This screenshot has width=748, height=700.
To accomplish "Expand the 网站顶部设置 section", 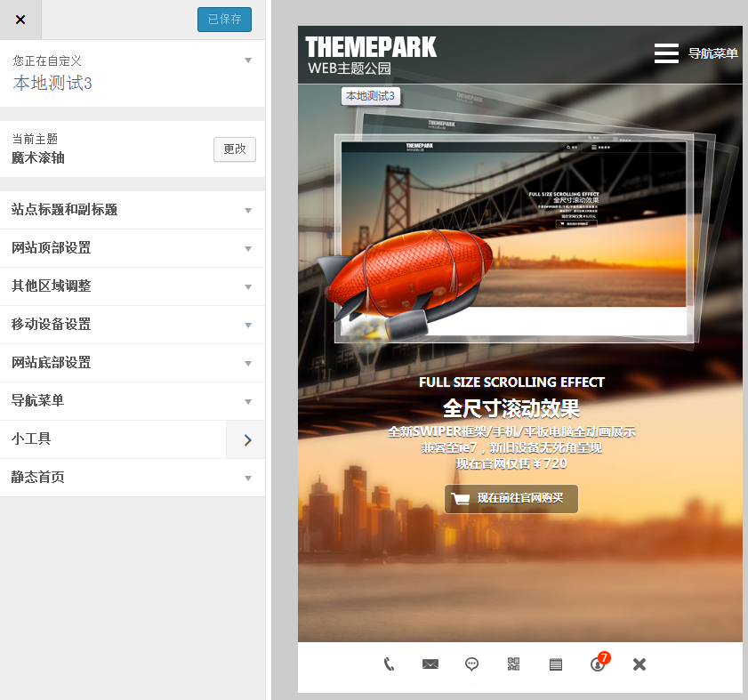I will (x=132, y=248).
